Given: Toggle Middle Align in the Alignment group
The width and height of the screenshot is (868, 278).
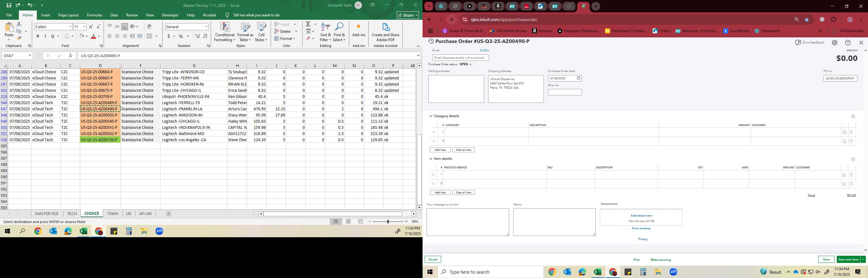Looking at the screenshot, I should [x=117, y=27].
